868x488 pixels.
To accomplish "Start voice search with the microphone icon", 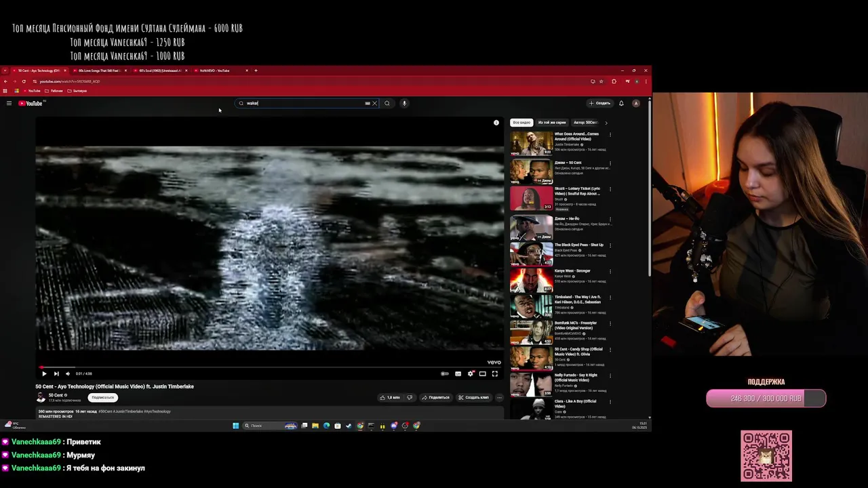I will (x=404, y=103).
